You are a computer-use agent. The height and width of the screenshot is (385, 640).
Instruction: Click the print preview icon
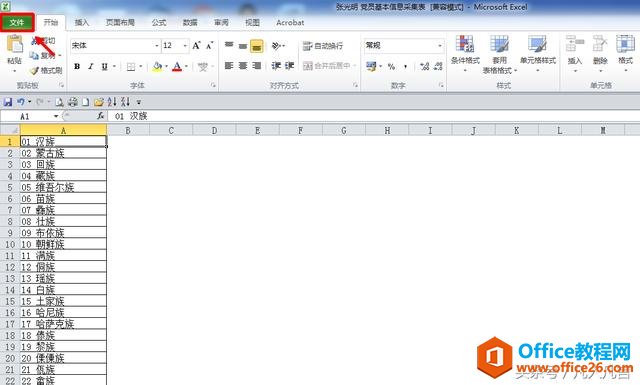coord(59,102)
